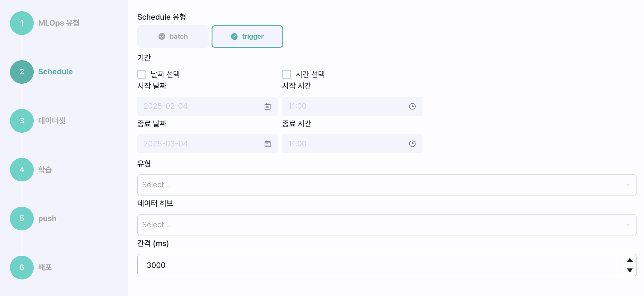Click the step 6 circle for 배포
This screenshot has height=296, width=644.
22,268
